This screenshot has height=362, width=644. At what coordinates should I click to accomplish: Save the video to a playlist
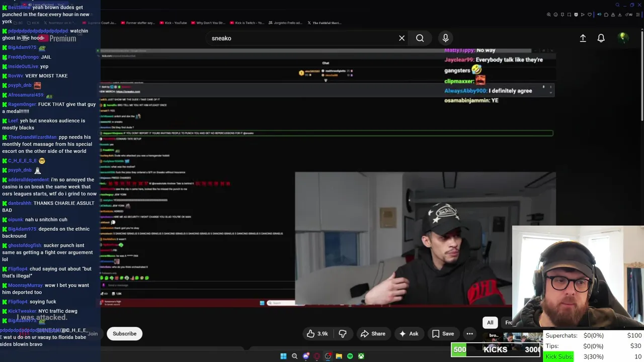click(x=443, y=334)
